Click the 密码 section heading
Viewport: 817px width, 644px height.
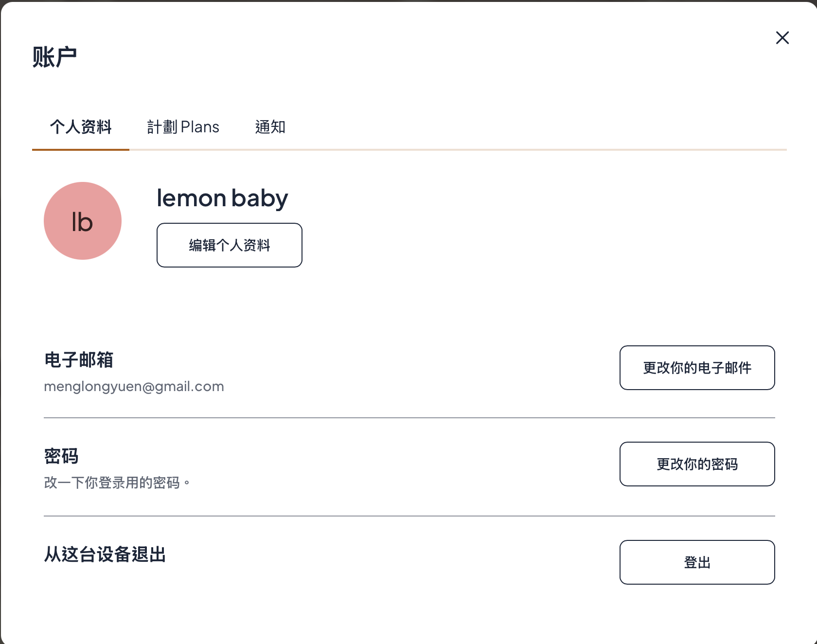coord(61,456)
